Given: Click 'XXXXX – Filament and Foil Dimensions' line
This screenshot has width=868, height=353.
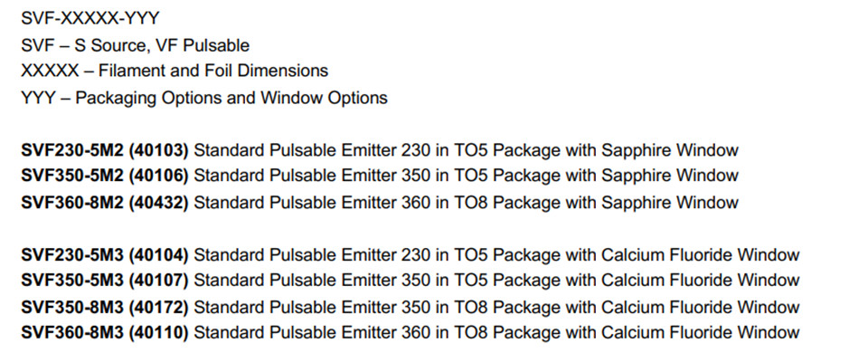Looking at the screenshot, I should (175, 71).
